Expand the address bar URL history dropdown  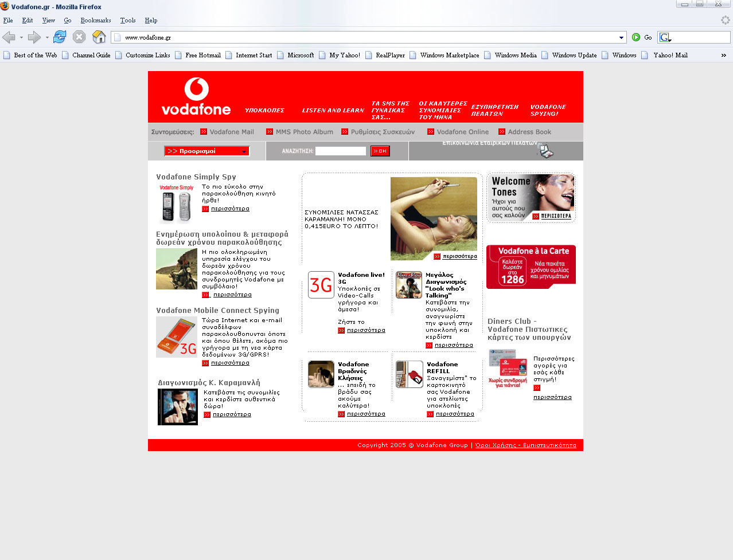tap(621, 37)
